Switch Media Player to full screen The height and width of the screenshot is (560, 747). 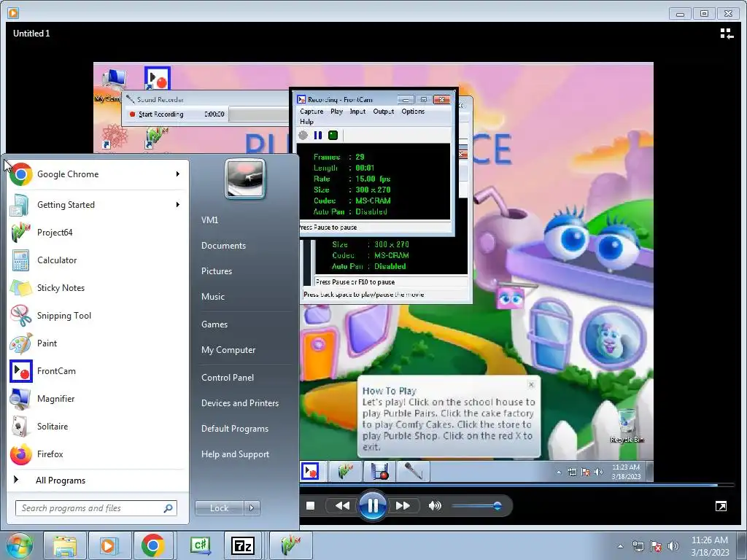pyautogui.click(x=721, y=506)
